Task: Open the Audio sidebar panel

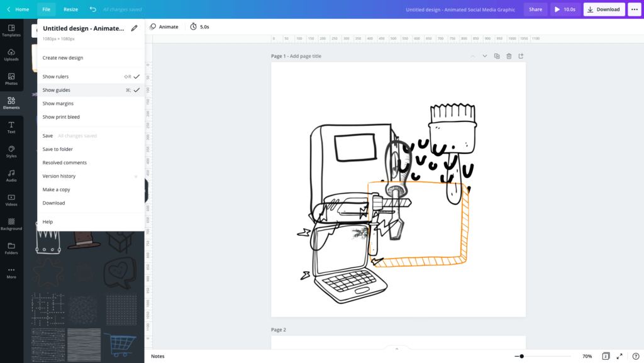Action: 11,176
